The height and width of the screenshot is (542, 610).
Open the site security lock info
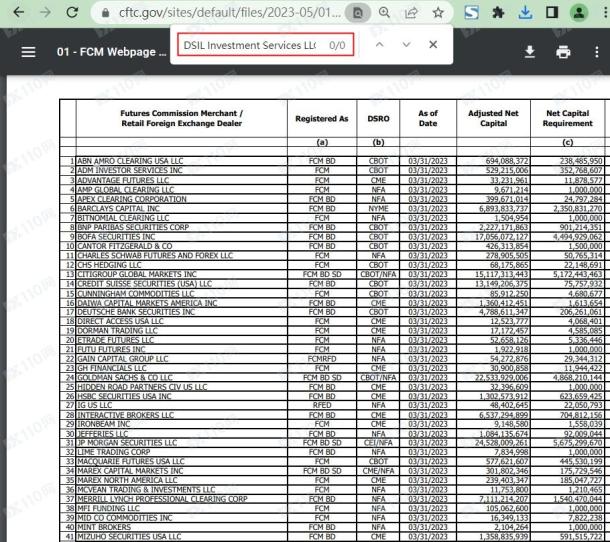pos(105,13)
